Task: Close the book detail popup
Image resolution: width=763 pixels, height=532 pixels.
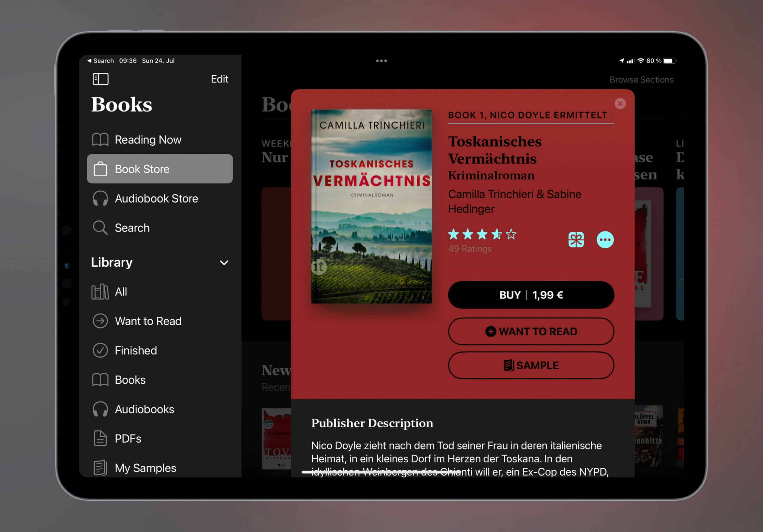Action: [x=620, y=104]
